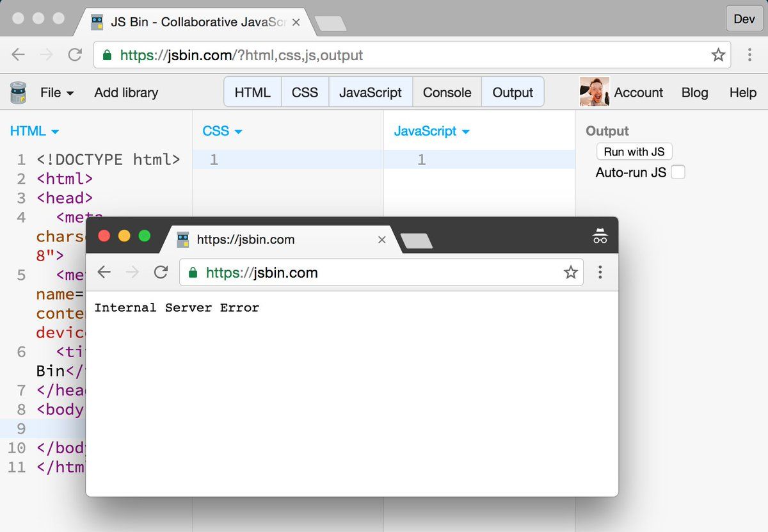Expand the HTML panel header dropdown
The width and height of the screenshot is (768, 532).
(35, 131)
